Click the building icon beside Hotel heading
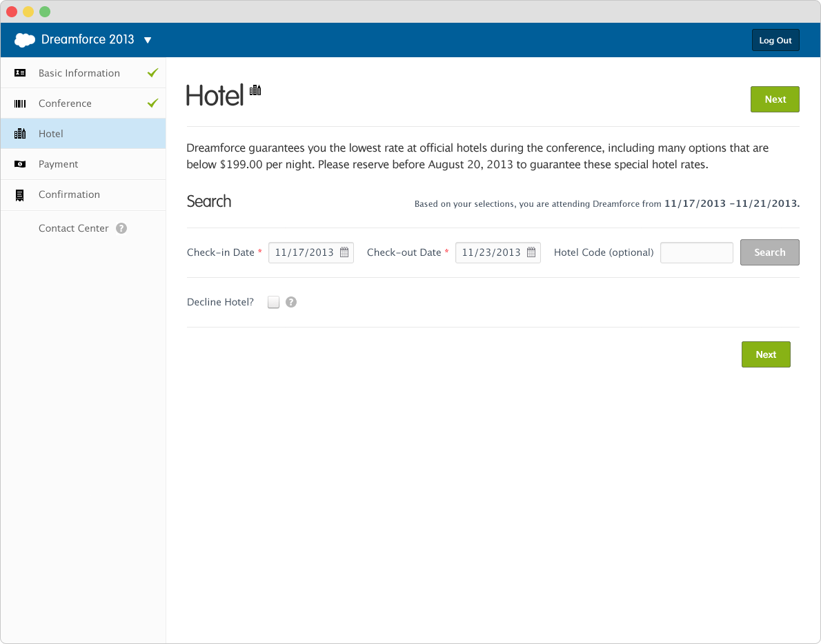 pos(255,90)
